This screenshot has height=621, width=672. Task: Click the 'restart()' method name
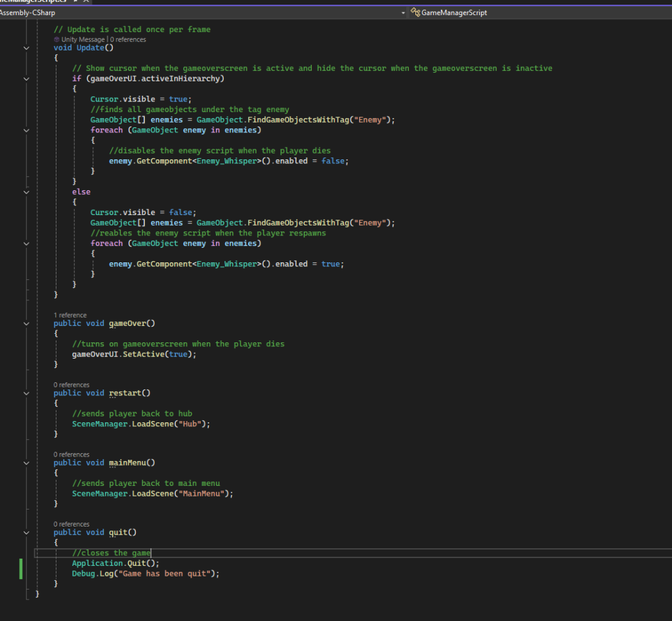tap(129, 393)
